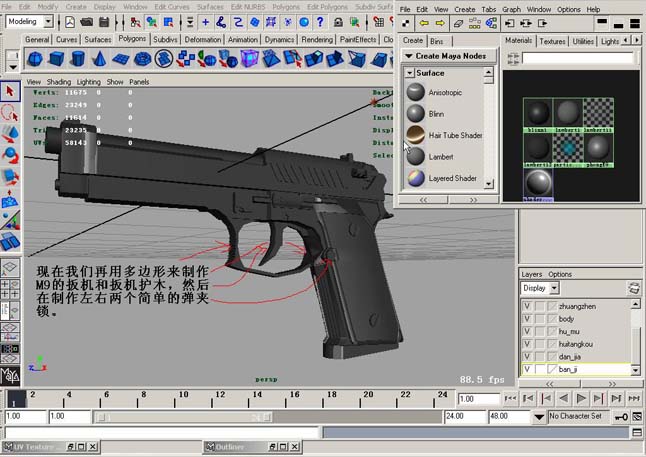Click the auto keyframe key icon
This screenshot has width=646, height=457.
[x=621, y=417]
